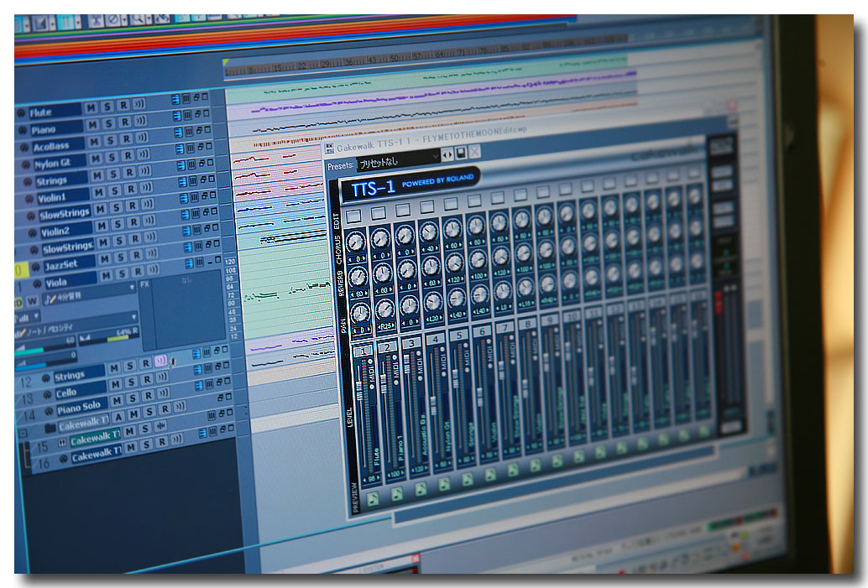Open the Viola track output dropdown arrow
The height and width of the screenshot is (588, 868).
(132, 288)
